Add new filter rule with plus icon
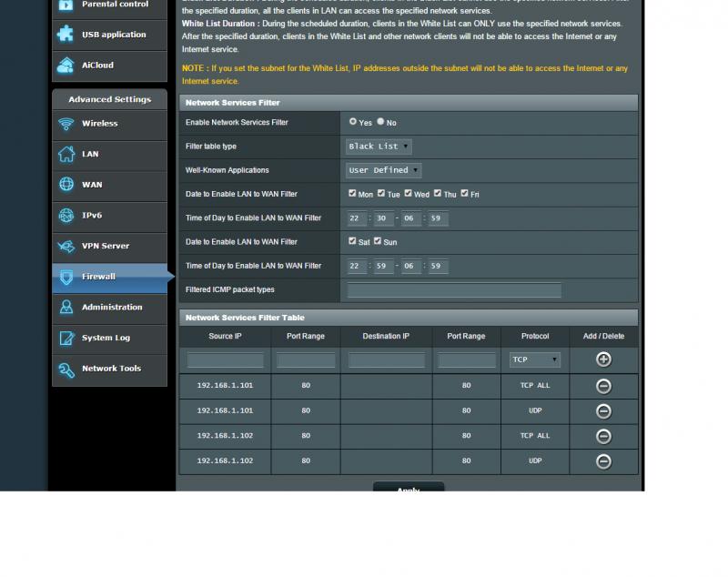The height and width of the screenshot is (577, 728). tap(603, 359)
